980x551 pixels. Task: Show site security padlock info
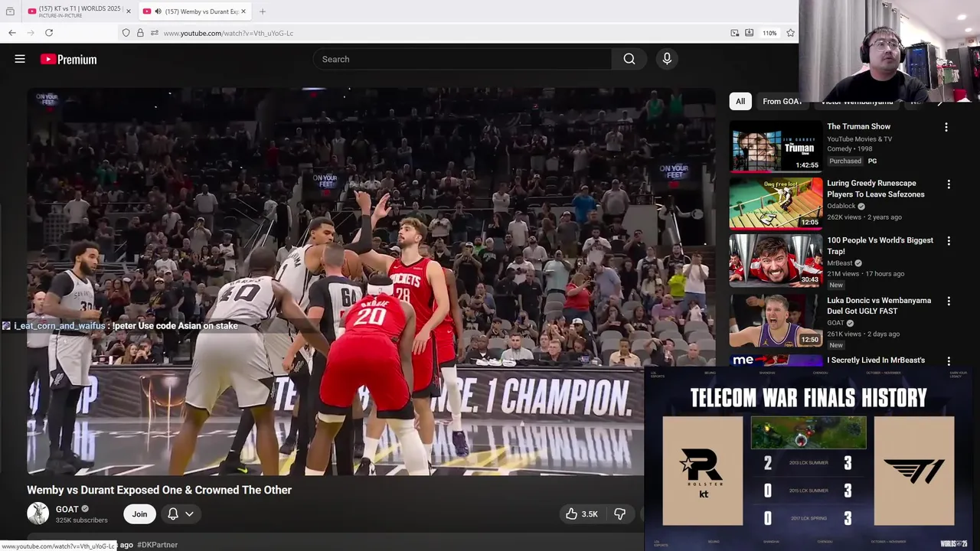(140, 33)
